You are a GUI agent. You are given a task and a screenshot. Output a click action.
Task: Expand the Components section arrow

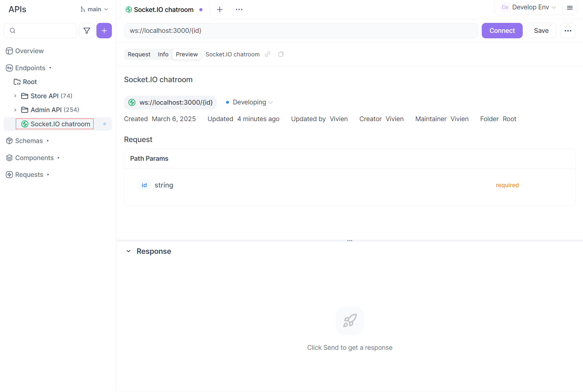coord(58,158)
